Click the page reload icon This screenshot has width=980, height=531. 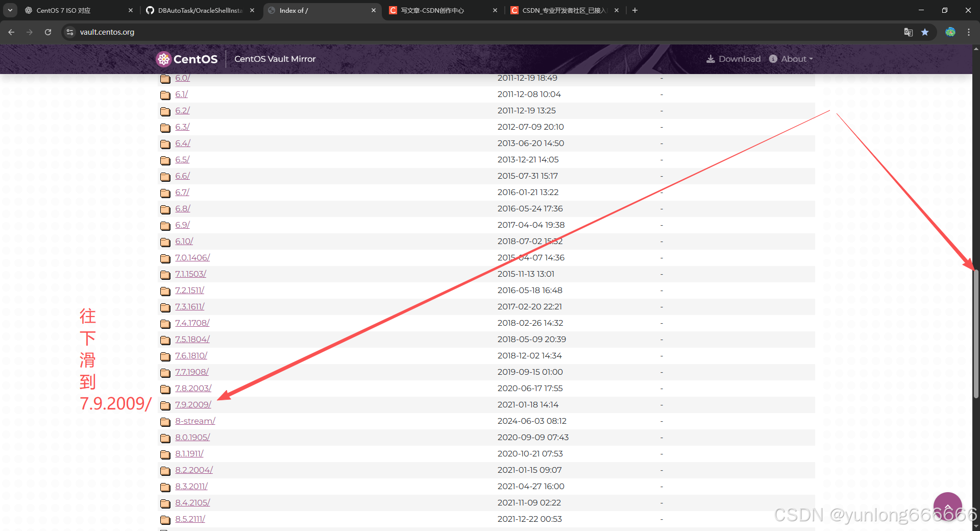pyautogui.click(x=47, y=32)
